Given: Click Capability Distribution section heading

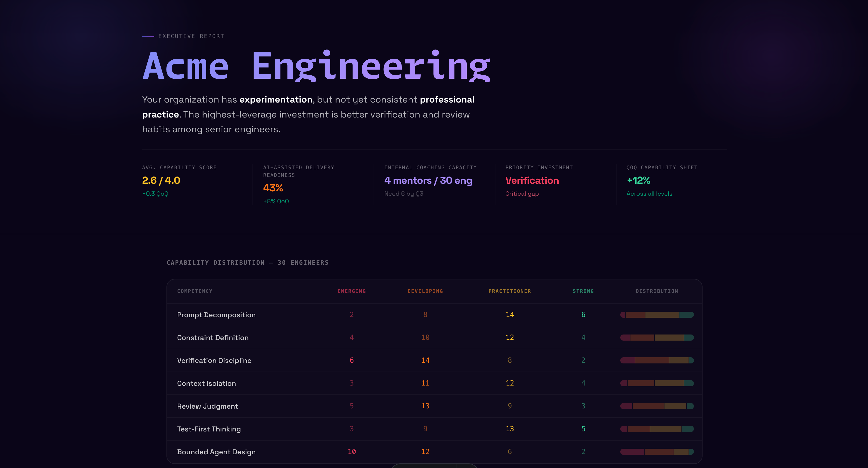Looking at the screenshot, I should (247, 262).
